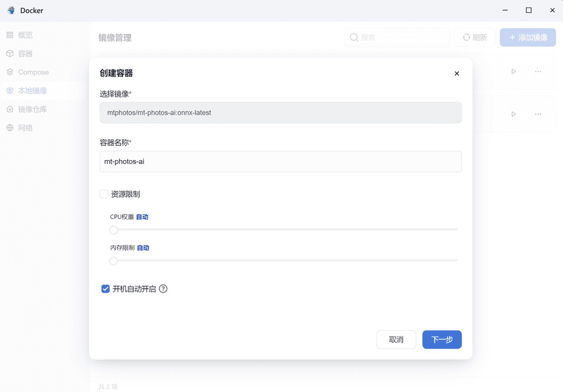The height and width of the screenshot is (392, 563).
Task: Click the 自动 value next to 内存限制
Action: 143,248
